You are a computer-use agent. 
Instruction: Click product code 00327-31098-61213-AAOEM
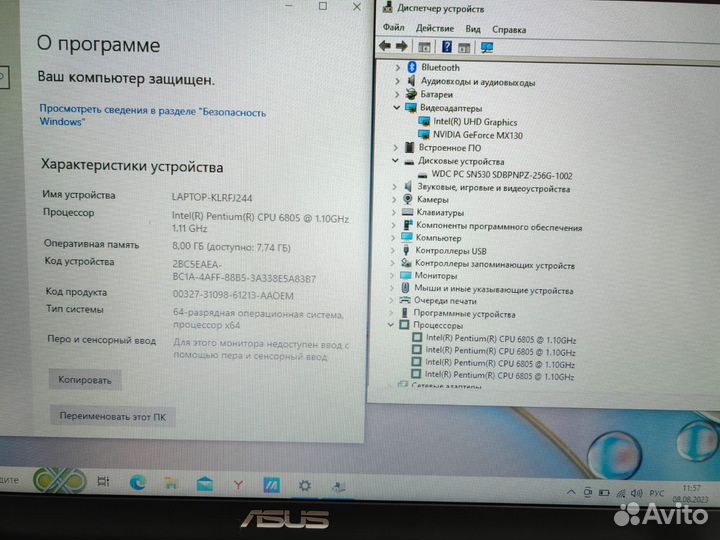pos(233,295)
